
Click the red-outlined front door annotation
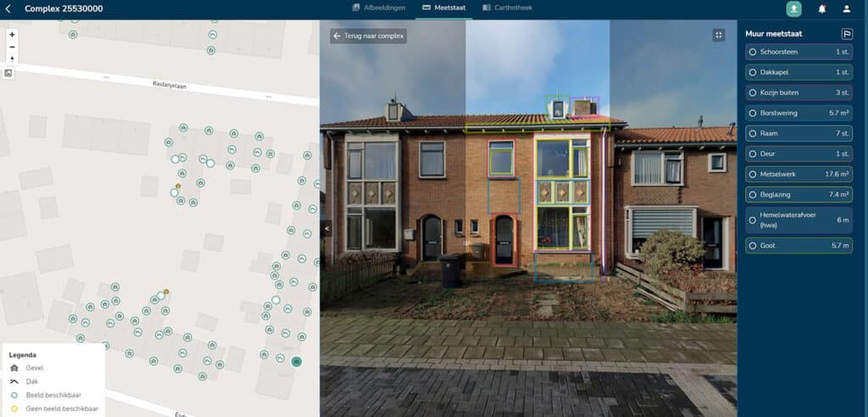[504, 239]
